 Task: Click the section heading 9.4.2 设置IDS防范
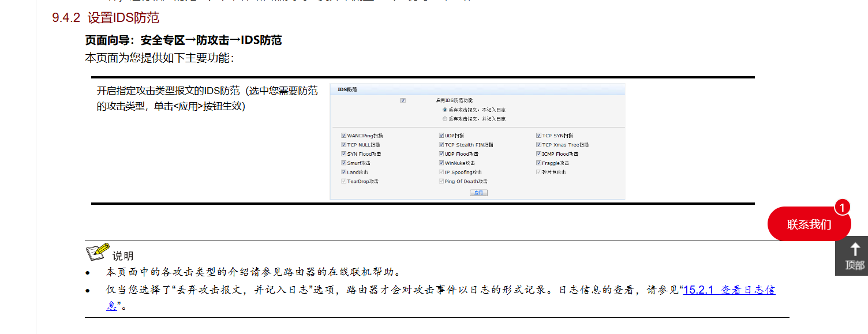(106, 18)
